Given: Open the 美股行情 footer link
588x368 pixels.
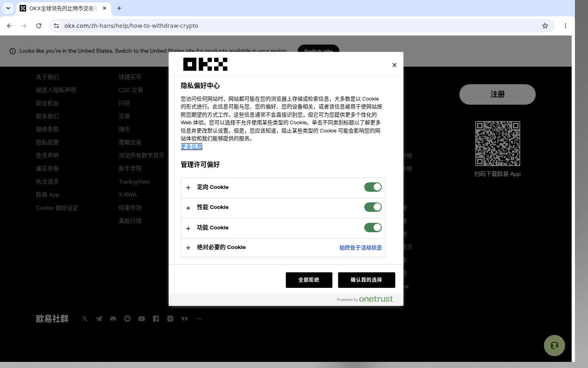Looking at the screenshot, I should pyautogui.click(x=130, y=221).
